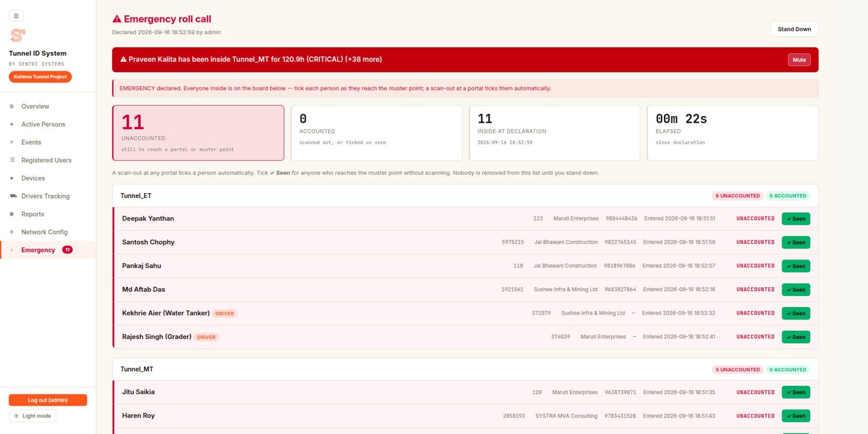Click DRIVER tag beside Kekhrie Aier

(225, 314)
